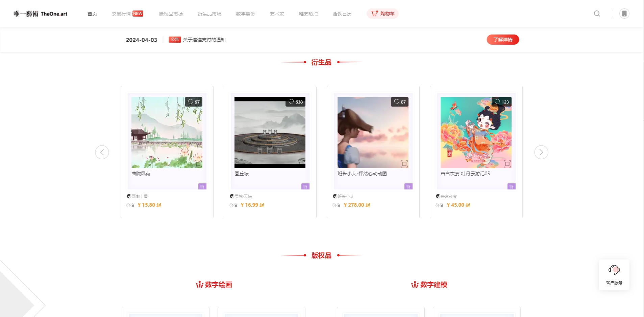644x317 pixels.
Task: Like the 圜丘坛 card heart icon
Action: [x=291, y=102]
